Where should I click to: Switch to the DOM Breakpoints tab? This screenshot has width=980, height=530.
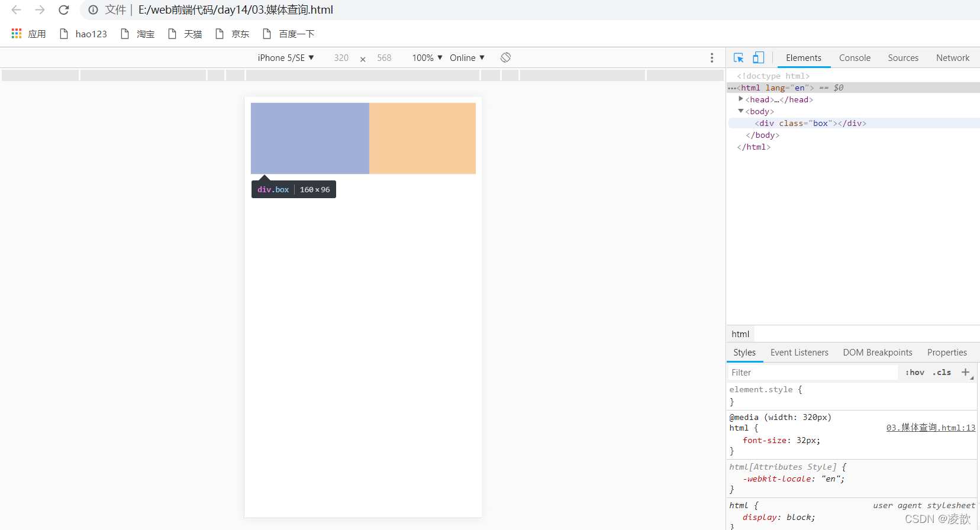coord(878,352)
